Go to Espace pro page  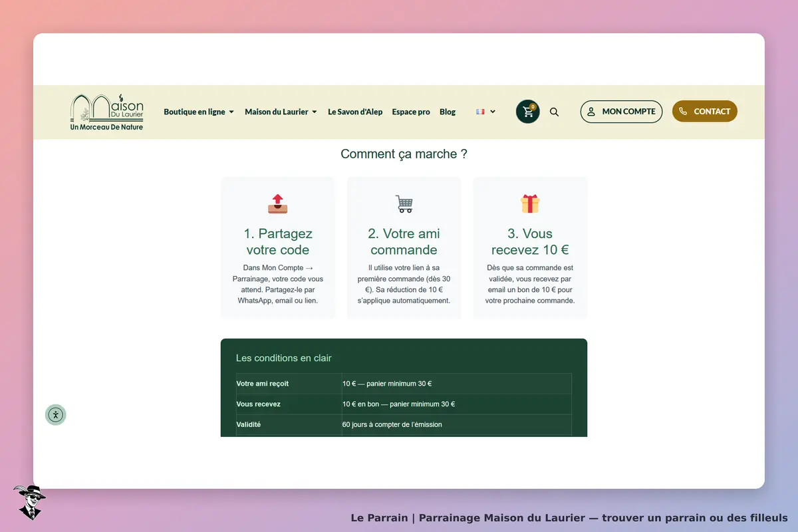tap(411, 112)
